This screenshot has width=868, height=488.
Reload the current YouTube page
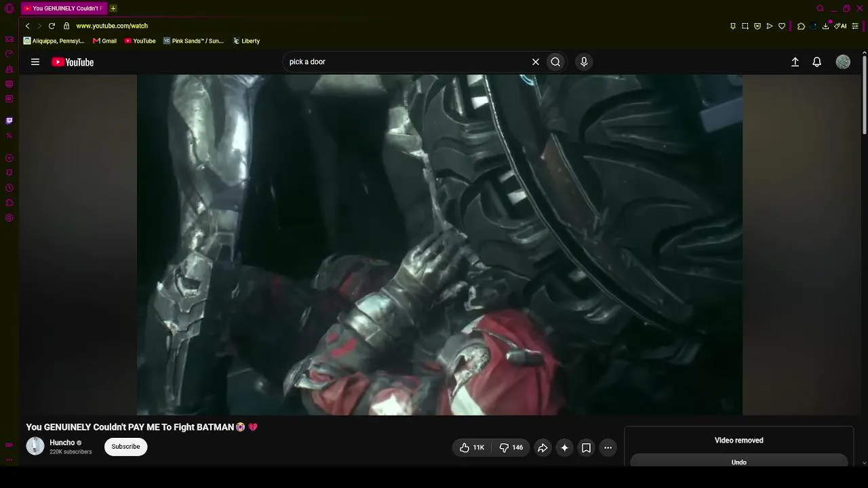tap(52, 26)
